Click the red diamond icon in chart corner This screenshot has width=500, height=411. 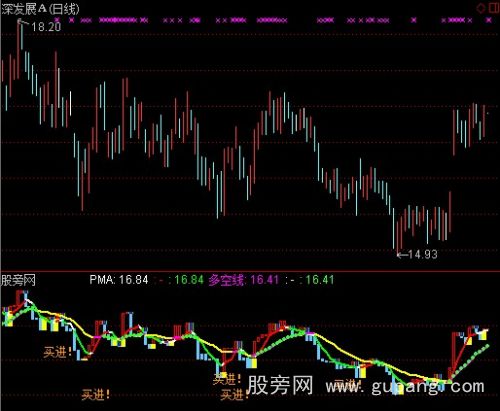[481, 8]
